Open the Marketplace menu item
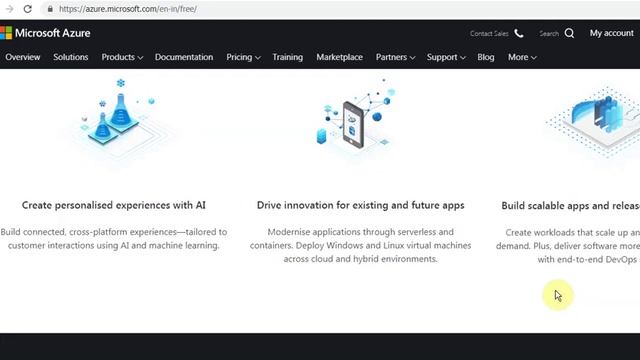The height and width of the screenshot is (360, 640). coord(340,57)
